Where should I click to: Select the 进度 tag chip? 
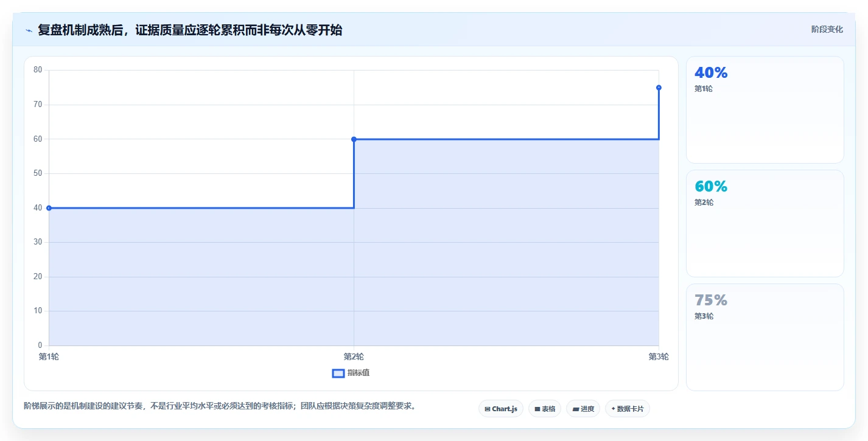pos(583,409)
